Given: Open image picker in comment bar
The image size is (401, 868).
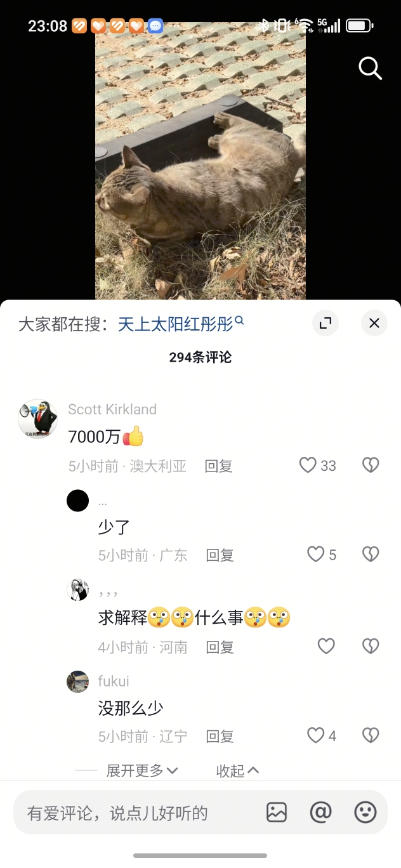Looking at the screenshot, I should click(277, 812).
